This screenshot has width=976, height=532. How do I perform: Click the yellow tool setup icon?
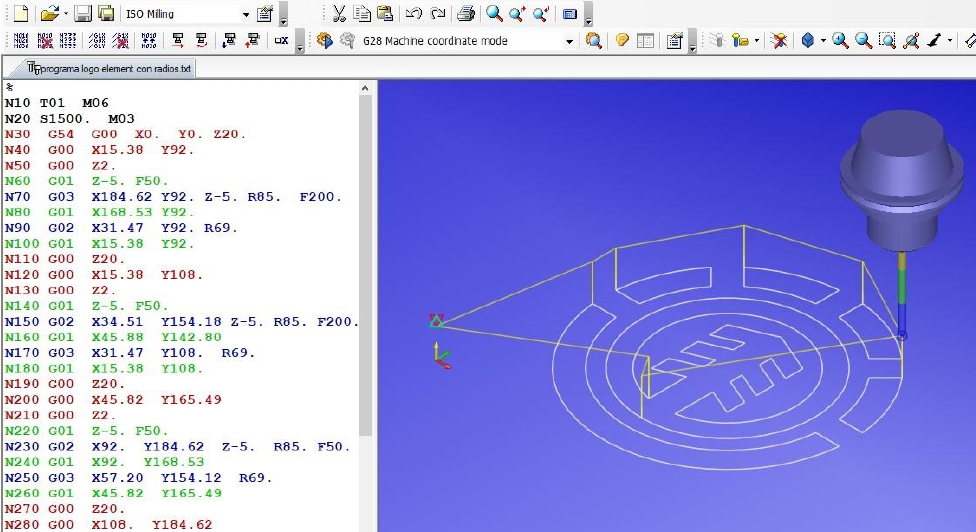739,40
